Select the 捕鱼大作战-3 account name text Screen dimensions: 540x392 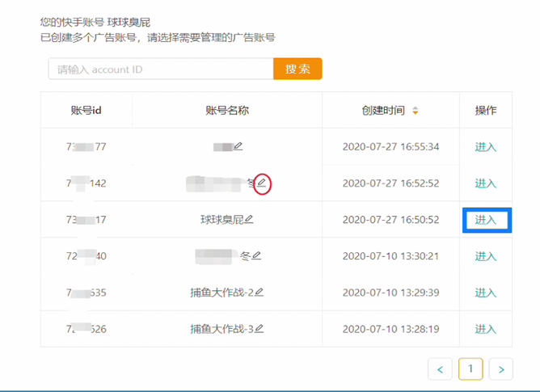pyautogui.click(x=222, y=329)
